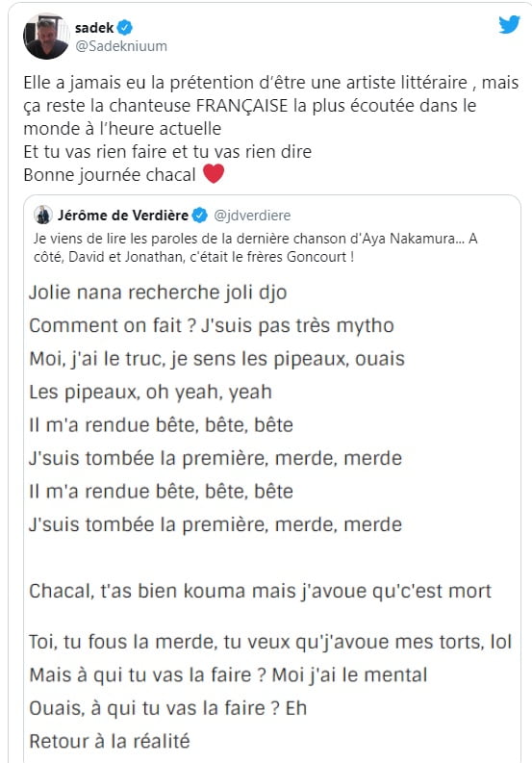
Task: Visit the @jdverdiere handle
Action: point(252,216)
